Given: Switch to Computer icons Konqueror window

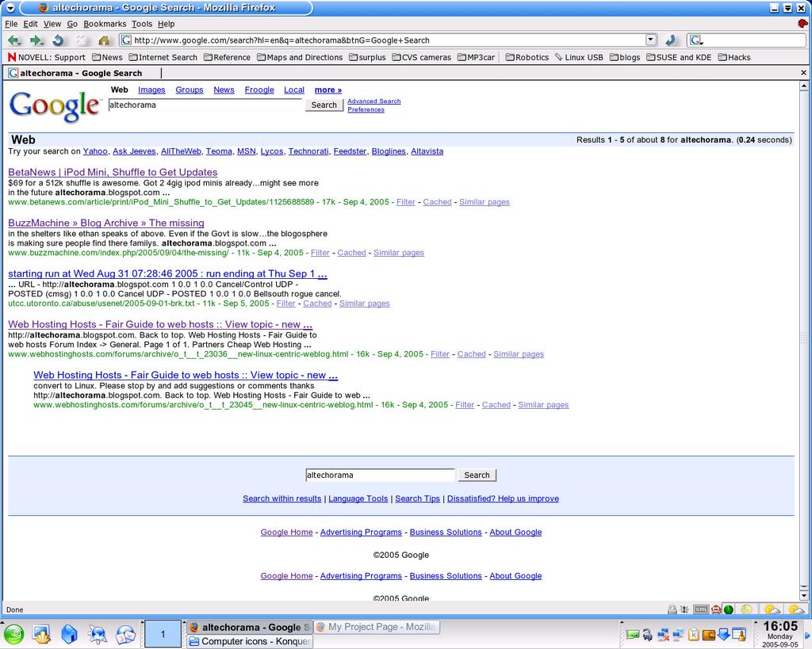Looking at the screenshot, I should [x=250, y=641].
